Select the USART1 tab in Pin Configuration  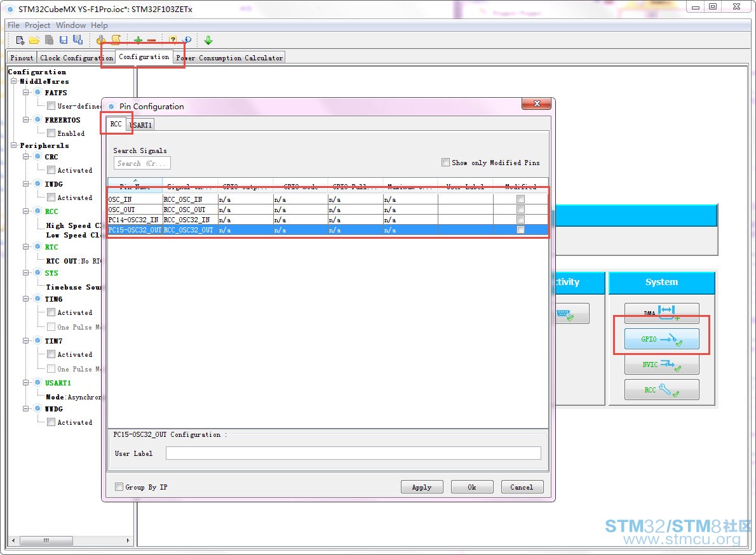coord(142,125)
